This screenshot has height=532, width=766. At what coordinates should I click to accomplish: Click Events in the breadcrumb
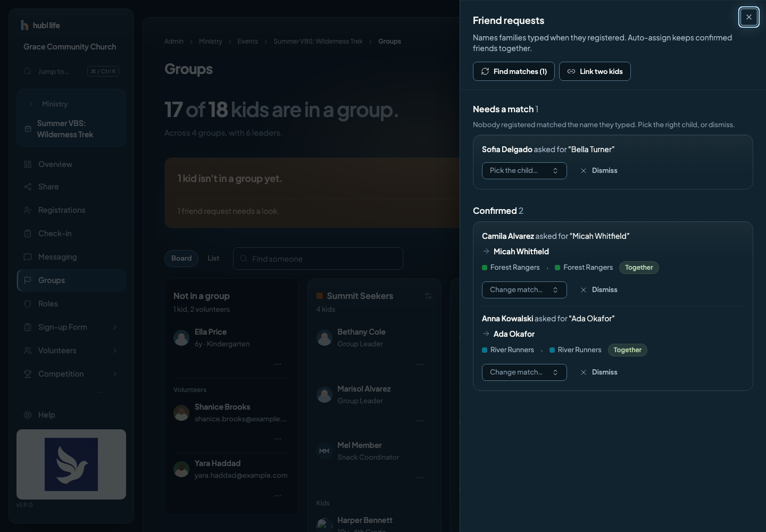click(x=248, y=41)
